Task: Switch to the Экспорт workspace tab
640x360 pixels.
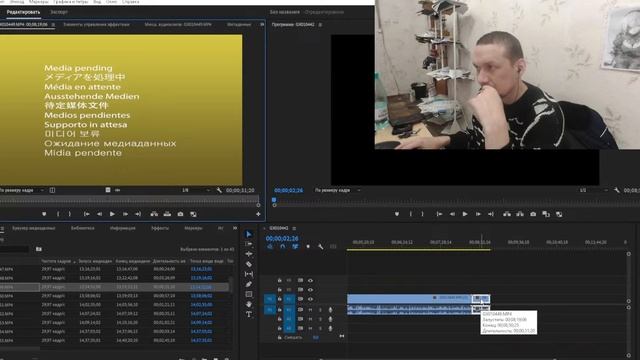Action: tap(59, 12)
